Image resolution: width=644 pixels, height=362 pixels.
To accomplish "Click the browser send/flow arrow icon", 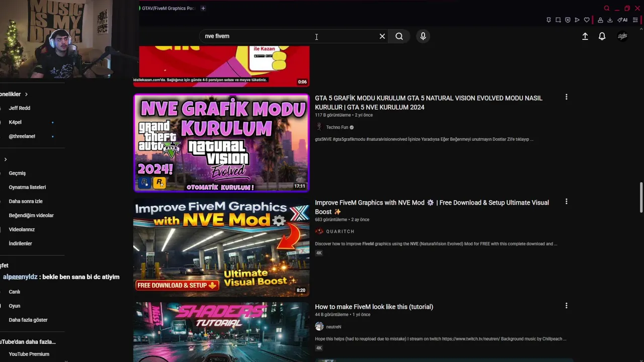I will pos(577,20).
